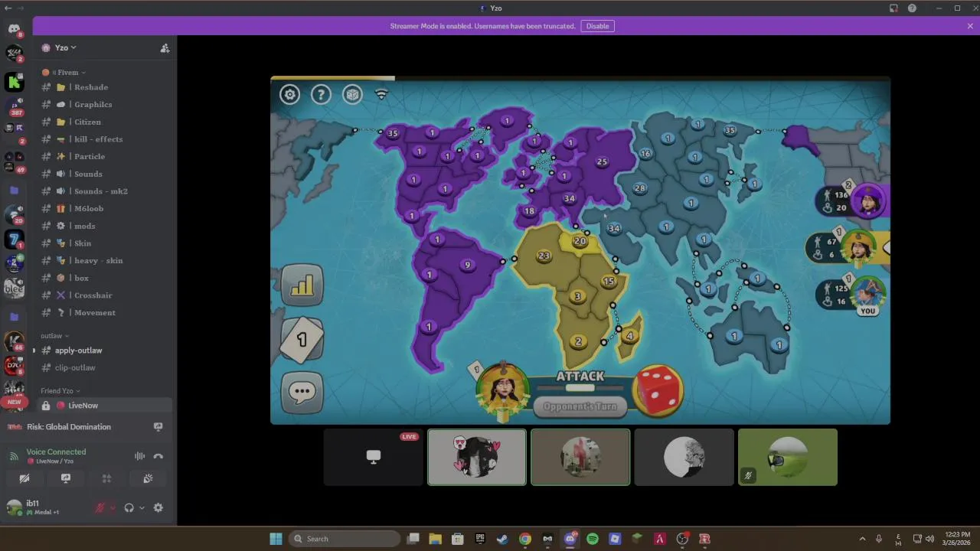The image size is (980, 551).
Task: Open game settings gear on Risk board
Action: point(289,94)
